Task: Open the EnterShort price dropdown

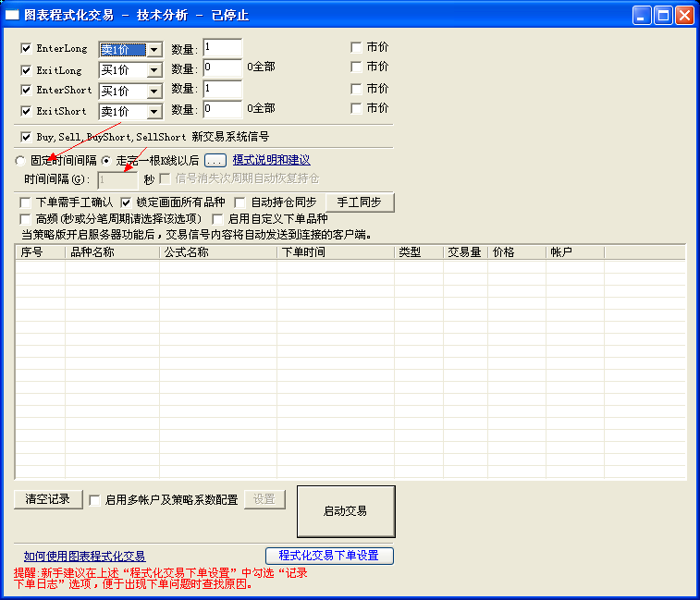Action: pyautogui.click(x=154, y=92)
